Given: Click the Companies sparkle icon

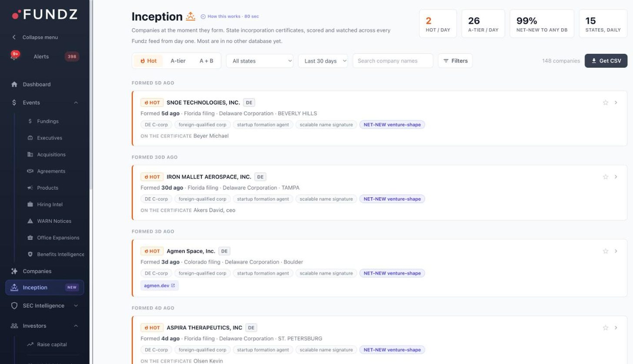Looking at the screenshot, I should [14, 271].
